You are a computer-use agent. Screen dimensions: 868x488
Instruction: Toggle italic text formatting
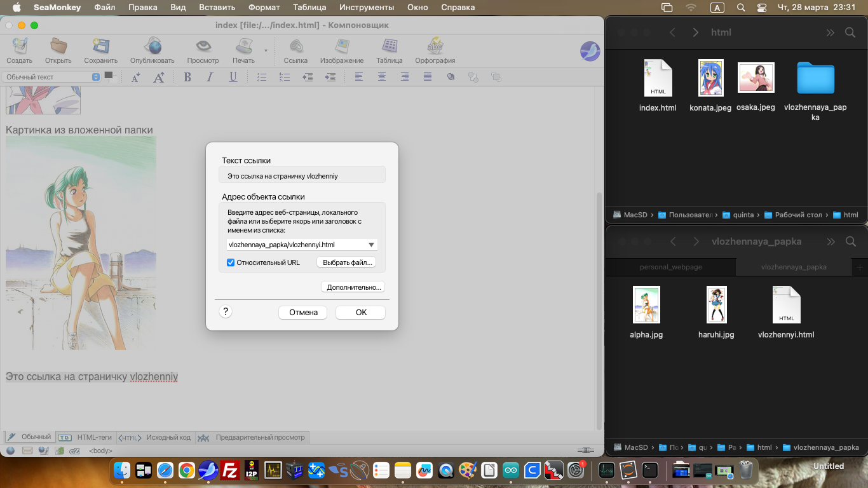point(210,77)
